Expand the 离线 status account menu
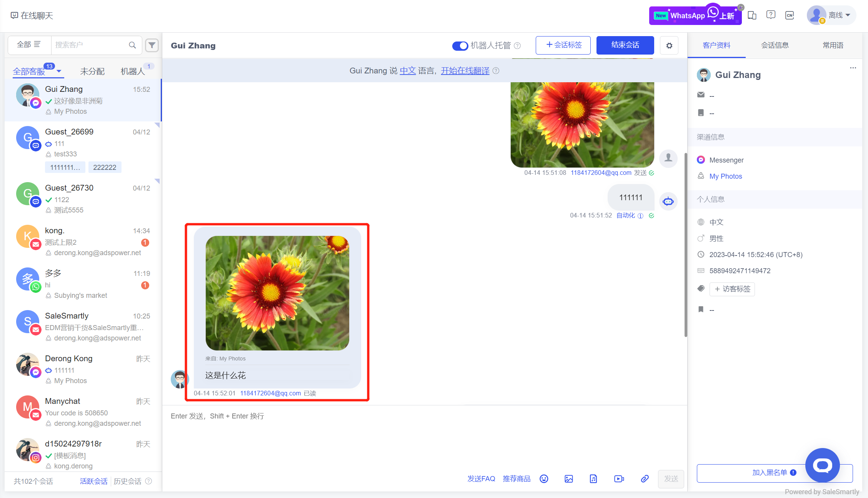 pyautogui.click(x=848, y=15)
